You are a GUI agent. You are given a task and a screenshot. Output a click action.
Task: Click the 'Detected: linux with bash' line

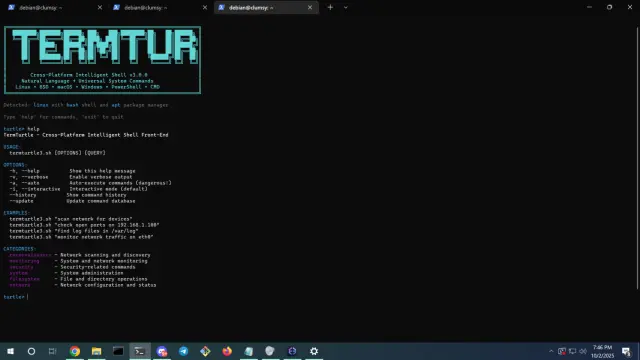(x=86, y=105)
